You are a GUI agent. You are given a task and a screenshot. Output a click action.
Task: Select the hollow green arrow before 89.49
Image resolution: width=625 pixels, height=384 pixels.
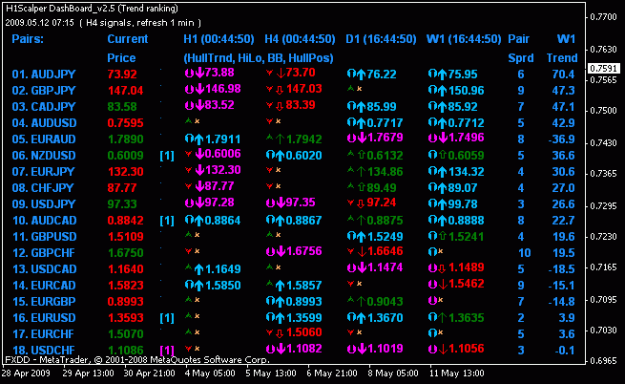(x=361, y=188)
